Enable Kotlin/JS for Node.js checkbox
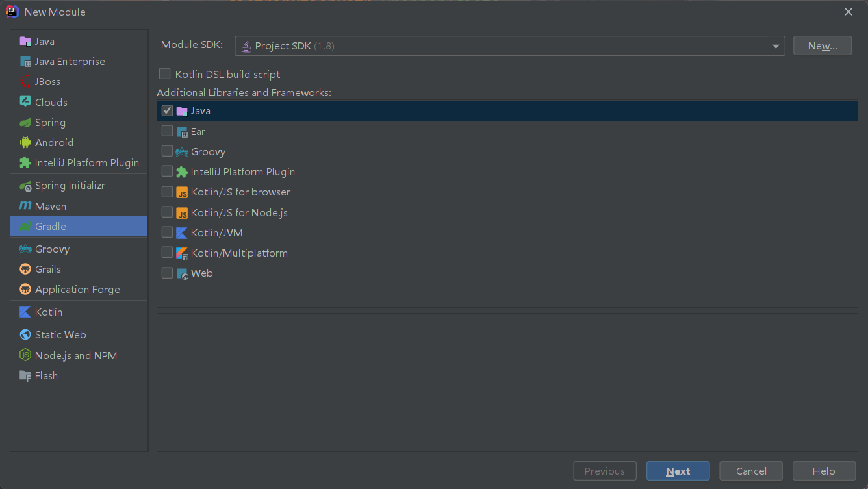 tap(167, 212)
